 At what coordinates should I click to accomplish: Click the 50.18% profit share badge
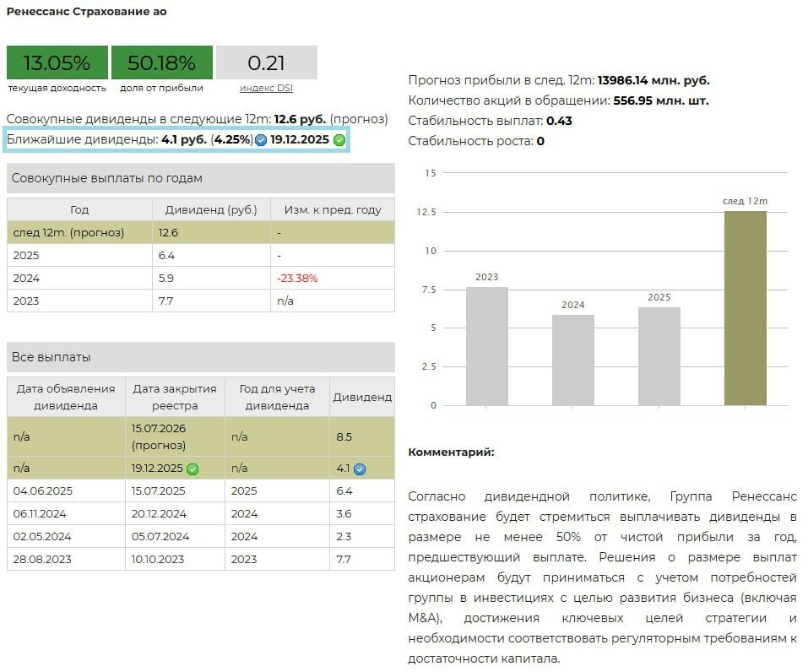tap(161, 62)
